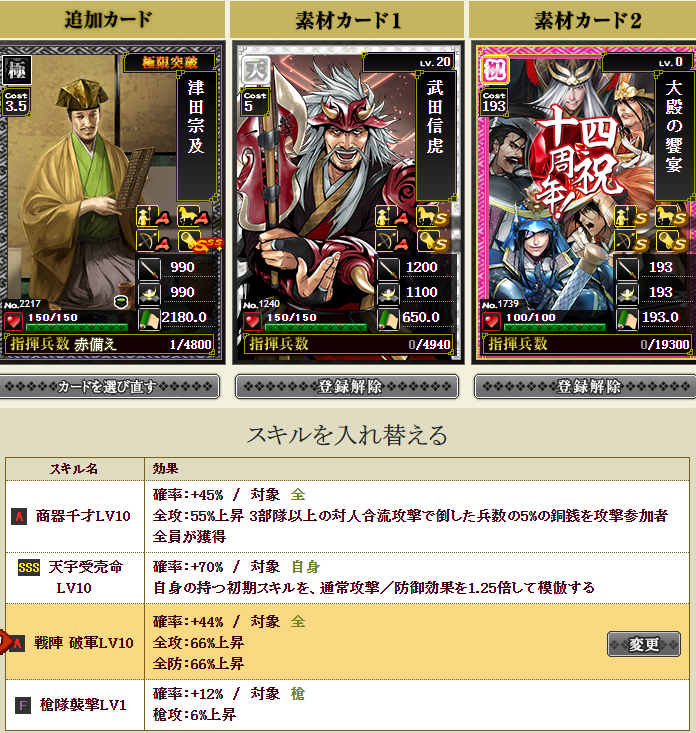The height and width of the screenshot is (733, 696).
Task: Click カードを選び直す button
Action: (x=109, y=387)
